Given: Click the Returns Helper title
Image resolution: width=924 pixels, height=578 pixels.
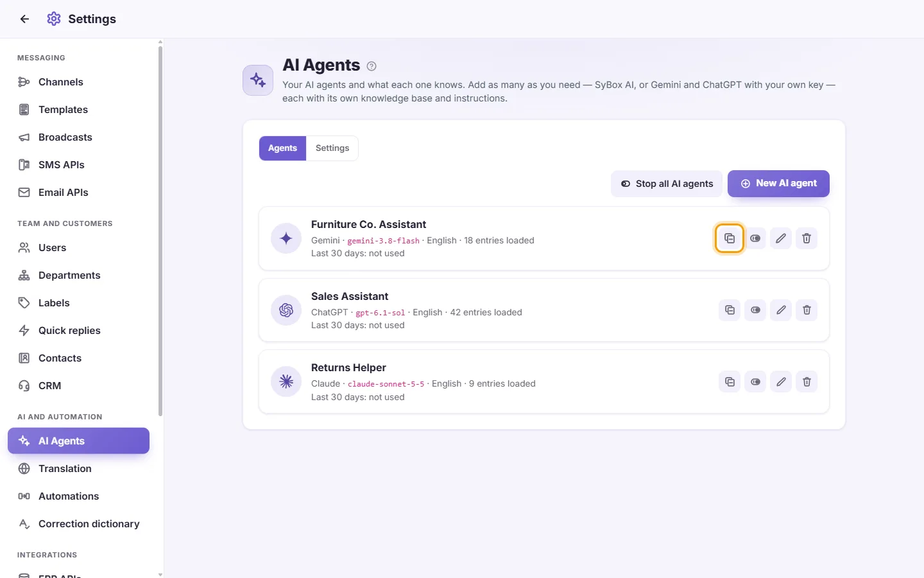Looking at the screenshot, I should 348,368.
